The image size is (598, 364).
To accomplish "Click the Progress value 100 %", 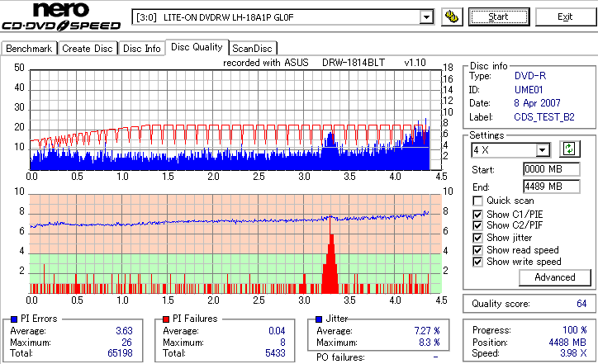I will (574, 330).
